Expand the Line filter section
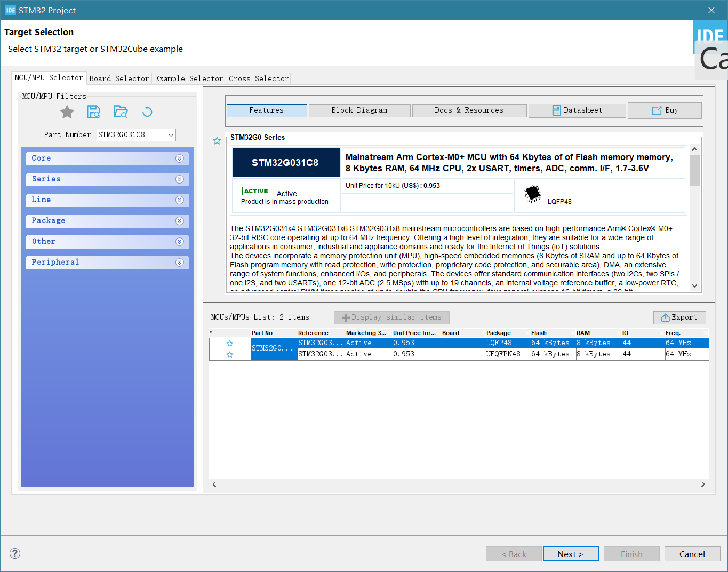The image size is (728, 572). pos(107,200)
